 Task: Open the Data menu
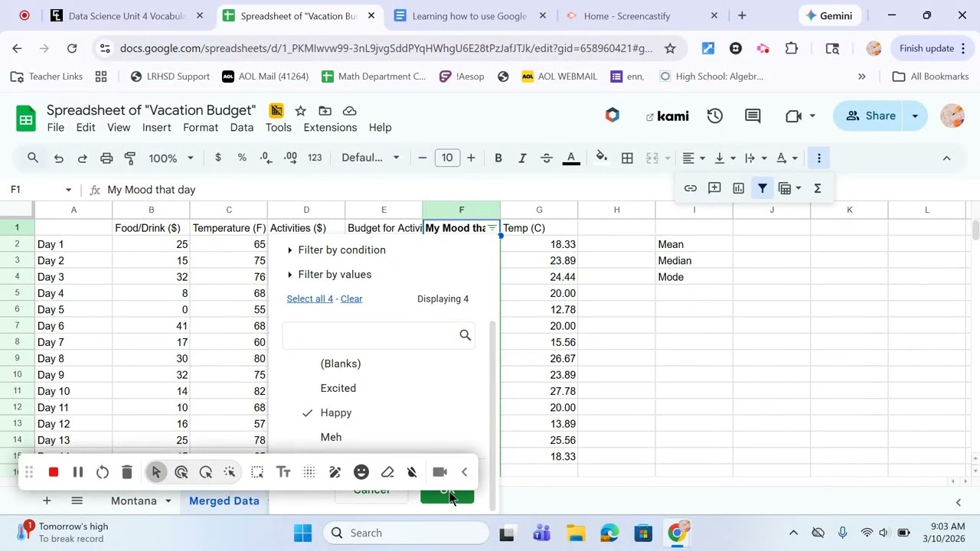pyautogui.click(x=242, y=128)
